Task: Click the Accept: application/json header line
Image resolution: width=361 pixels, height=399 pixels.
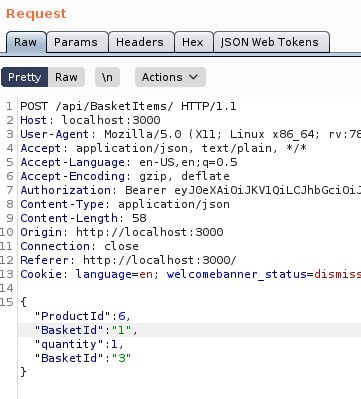Action: point(163,148)
